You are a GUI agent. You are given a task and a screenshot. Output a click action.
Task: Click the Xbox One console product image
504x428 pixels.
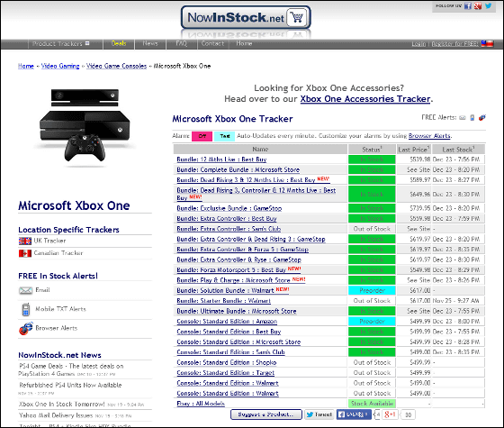point(85,125)
